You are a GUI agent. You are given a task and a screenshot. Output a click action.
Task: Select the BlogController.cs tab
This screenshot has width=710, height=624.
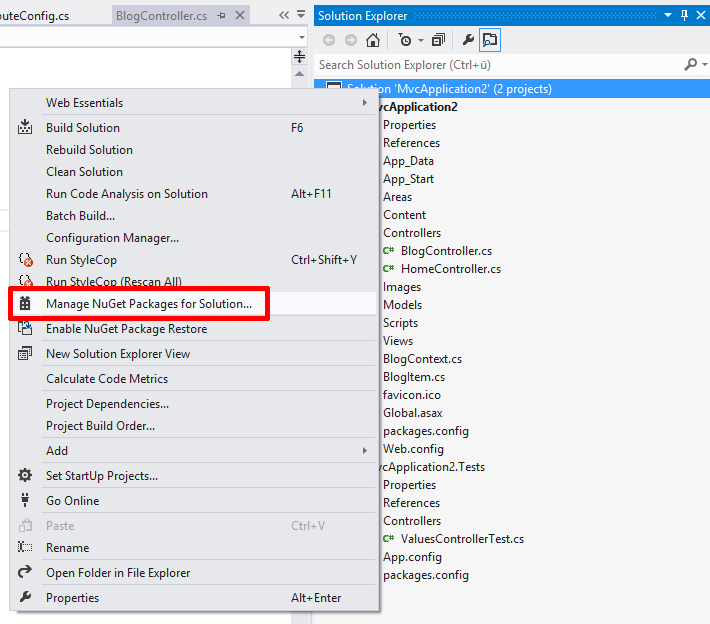point(161,16)
